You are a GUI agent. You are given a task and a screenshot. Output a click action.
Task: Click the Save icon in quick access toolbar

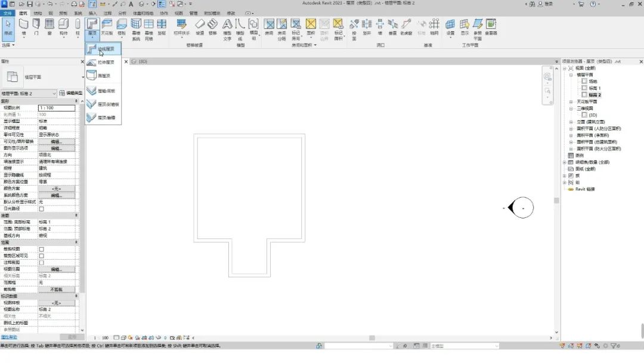(x=30, y=4)
